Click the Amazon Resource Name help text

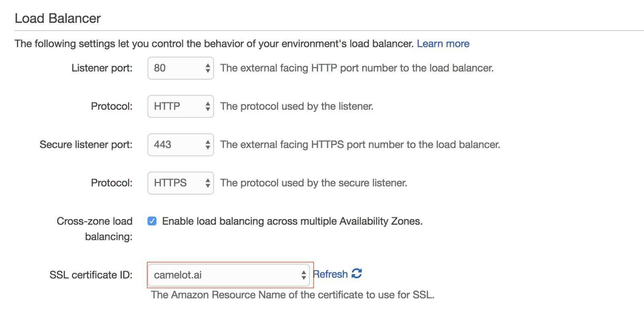tap(293, 295)
